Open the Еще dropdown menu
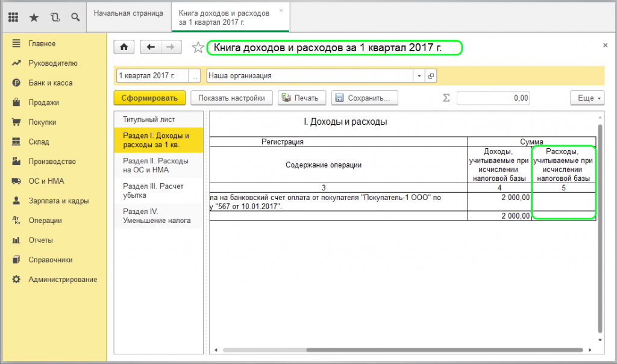This screenshot has height=364, width=617. pos(587,98)
